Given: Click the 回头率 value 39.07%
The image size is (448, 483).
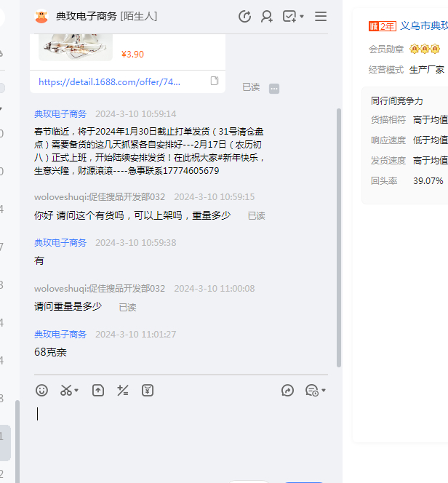Looking at the screenshot, I should 428,181.
